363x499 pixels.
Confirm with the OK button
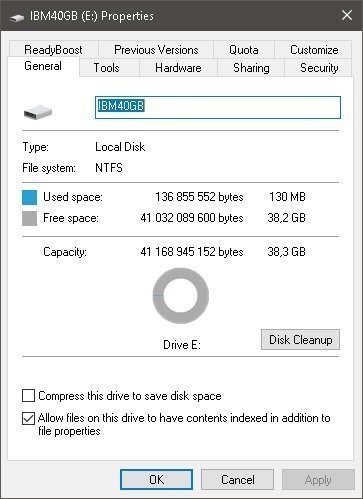coord(156,480)
